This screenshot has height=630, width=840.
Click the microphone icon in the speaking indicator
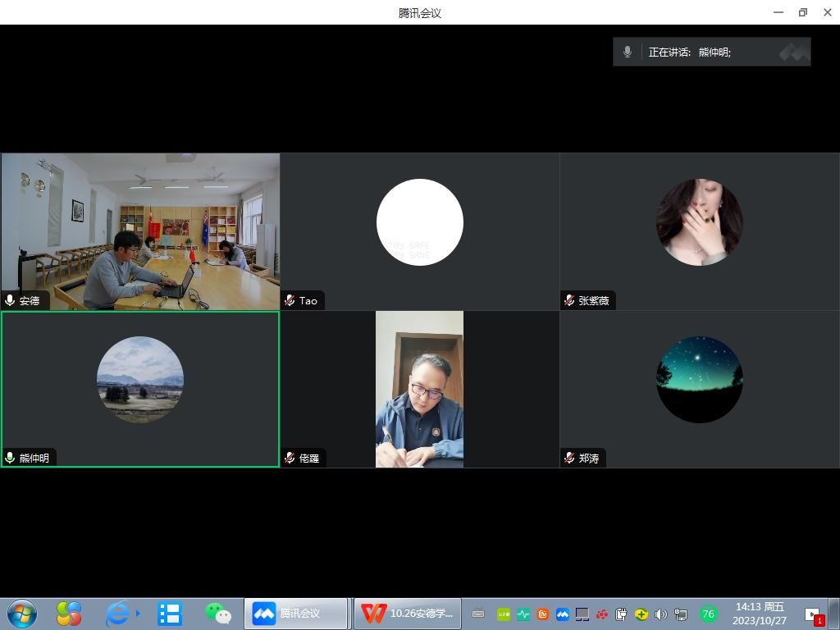pyautogui.click(x=628, y=52)
